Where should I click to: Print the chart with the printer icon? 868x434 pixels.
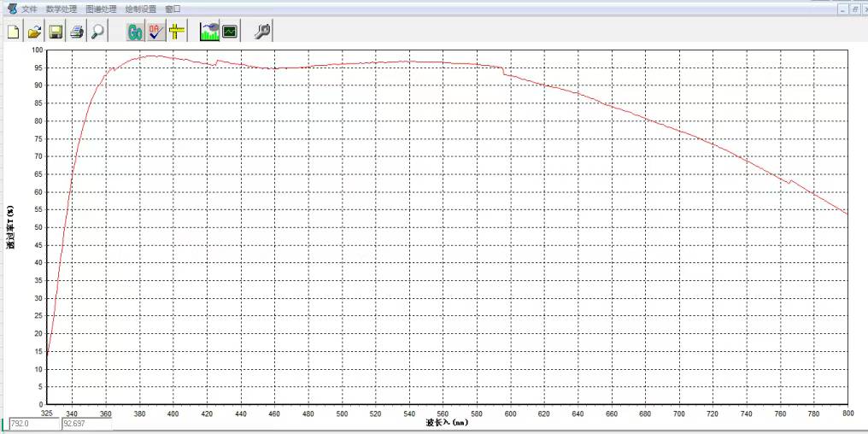point(77,32)
